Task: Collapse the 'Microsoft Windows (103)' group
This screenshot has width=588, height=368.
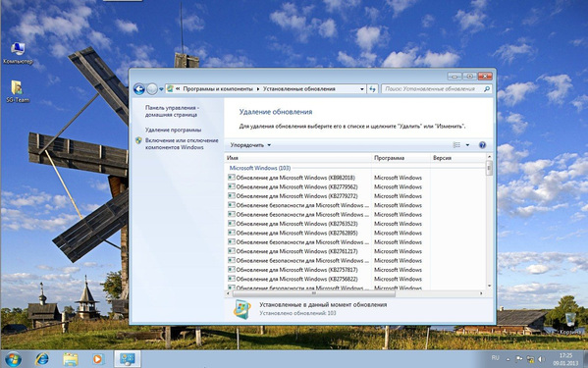Action: tap(260, 168)
